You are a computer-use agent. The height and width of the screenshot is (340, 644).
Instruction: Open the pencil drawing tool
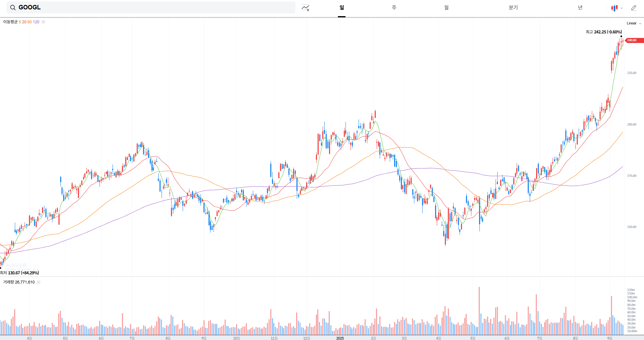633,8
